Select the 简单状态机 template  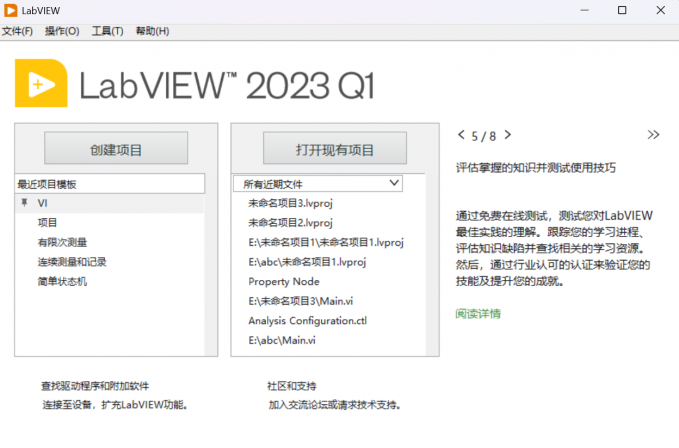point(62,281)
